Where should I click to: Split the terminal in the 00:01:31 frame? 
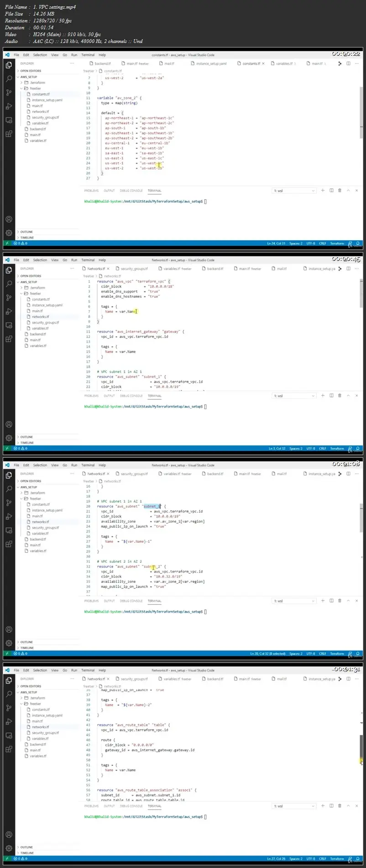click(331, 806)
